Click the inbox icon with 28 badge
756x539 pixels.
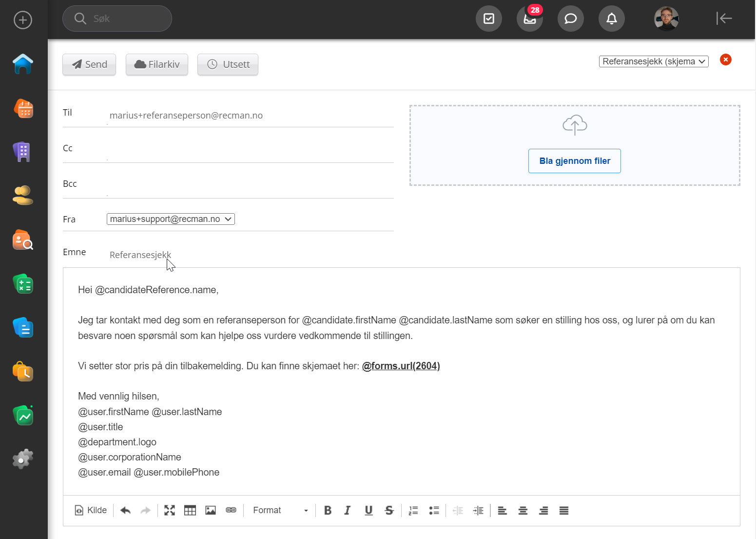click(x=529, y=19)
